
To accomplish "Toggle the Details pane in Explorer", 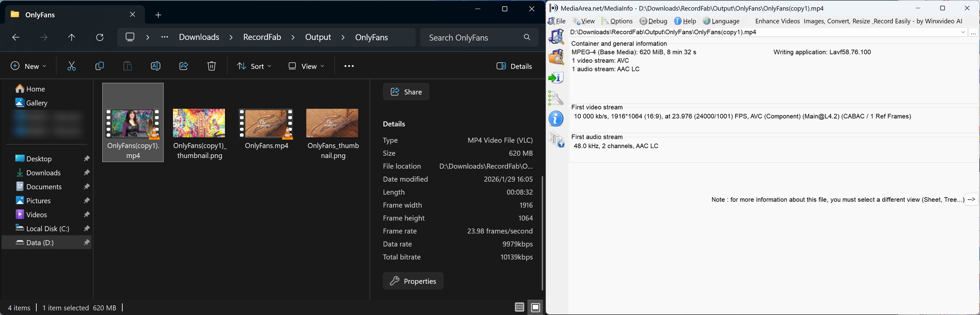I will point(514,67).
